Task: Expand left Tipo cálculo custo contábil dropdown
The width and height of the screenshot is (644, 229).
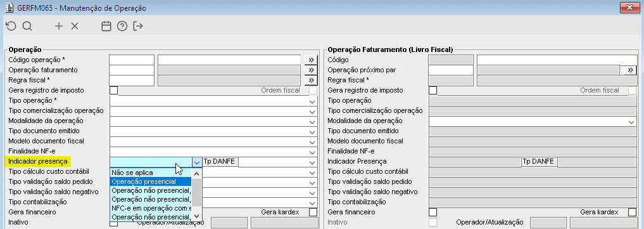Action: point(313,172)
